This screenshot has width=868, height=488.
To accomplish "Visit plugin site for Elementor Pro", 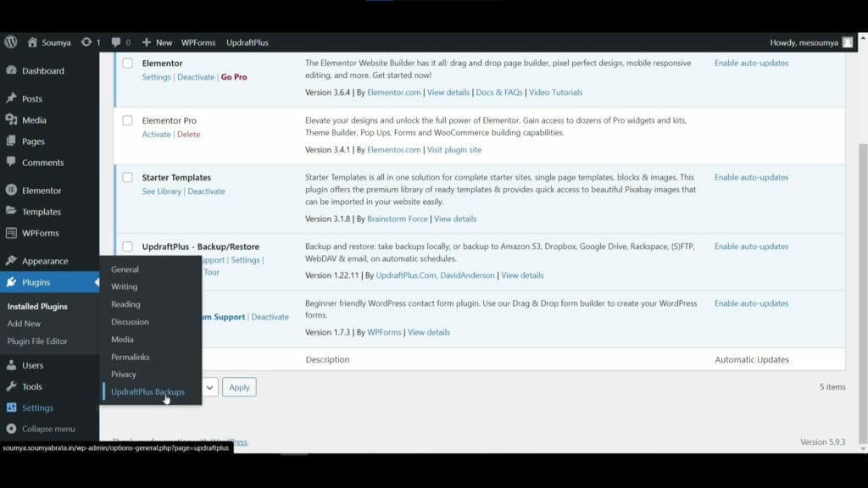I will [454, 150].
